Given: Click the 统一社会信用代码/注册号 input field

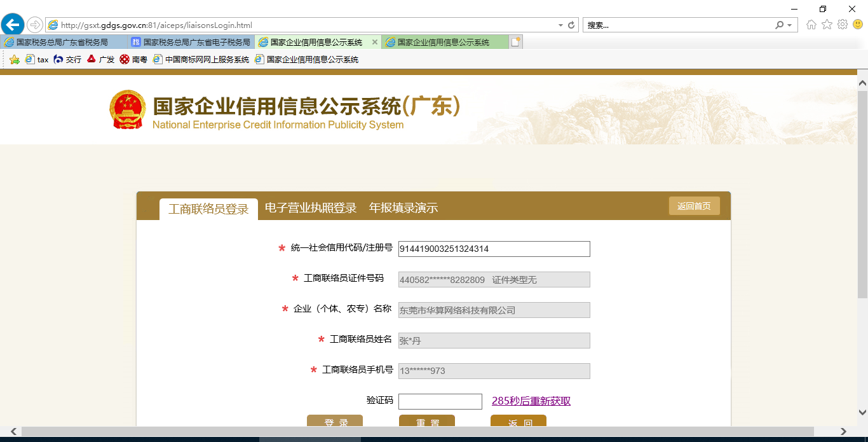Looking at the screenshot, I should [x=494, y=249].
